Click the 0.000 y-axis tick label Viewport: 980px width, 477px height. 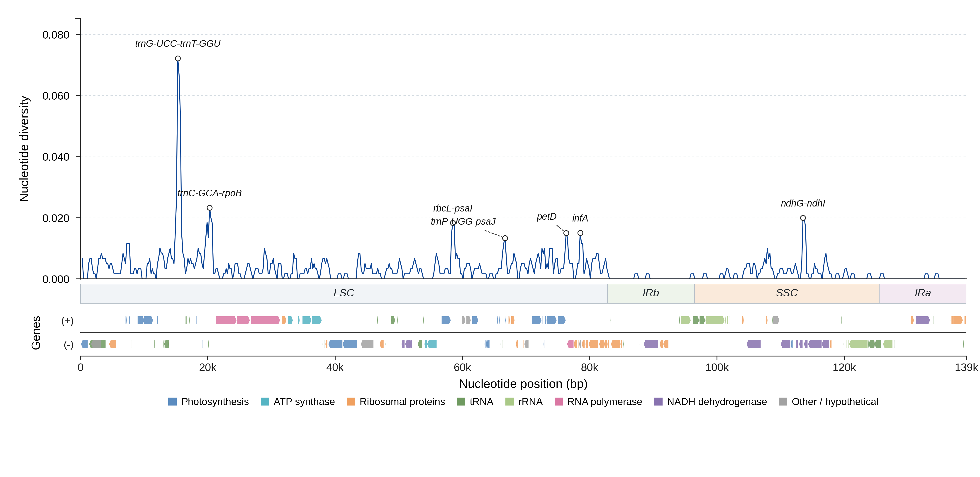pos(56,279)
